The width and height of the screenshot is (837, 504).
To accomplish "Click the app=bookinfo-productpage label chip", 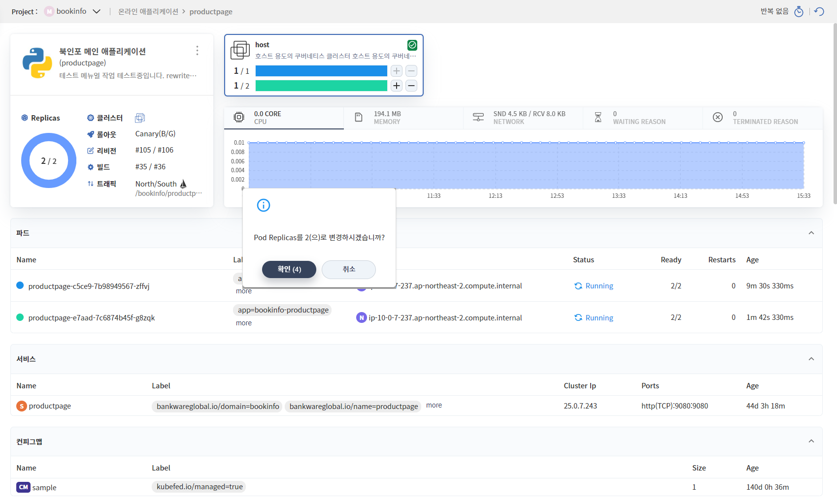I will (x=283, y=310).
